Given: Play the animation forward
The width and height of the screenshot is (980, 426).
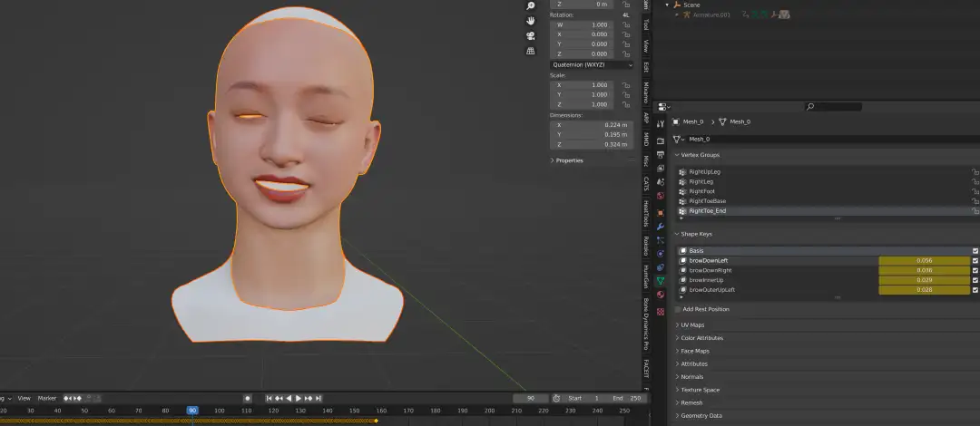Looking at the screenshot, I should tap(299, 398).
